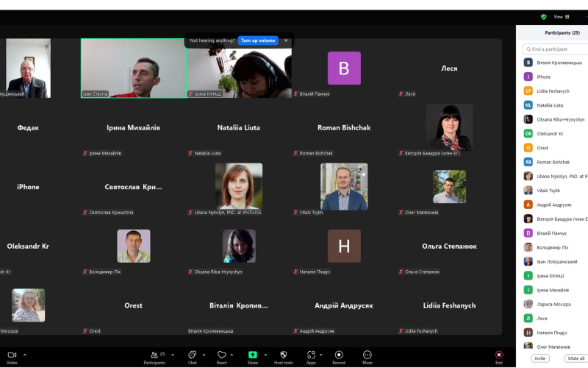Click Володимир Піх's profile photo tile
Screen dimensions: 588x368
[134, 246]
